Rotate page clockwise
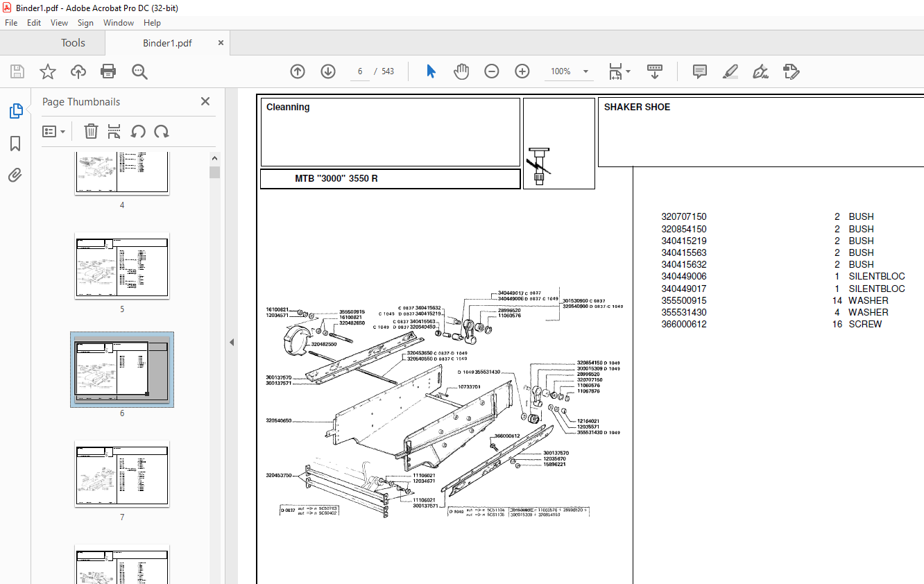This screenshot has width=924, height=584. click(x=162, y=131)
